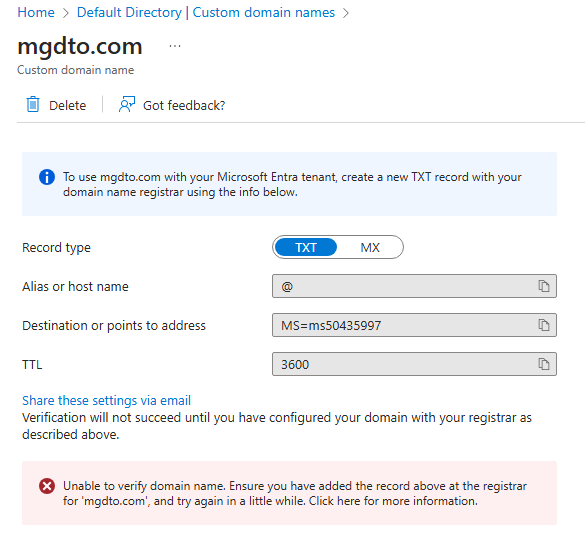The image size is (585, 542).
Task: Click the red error X icon
Action: click(47, 486)
